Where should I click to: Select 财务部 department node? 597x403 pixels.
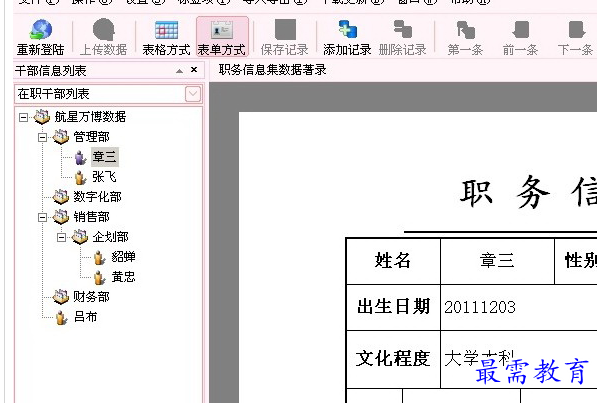(91, 296)
